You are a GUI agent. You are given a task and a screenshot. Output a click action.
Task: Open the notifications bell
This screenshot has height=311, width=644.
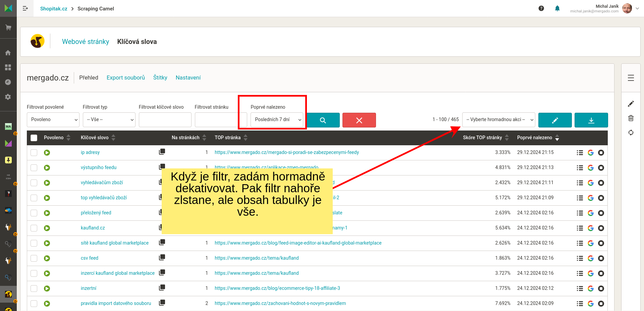[x=557, y=8]
